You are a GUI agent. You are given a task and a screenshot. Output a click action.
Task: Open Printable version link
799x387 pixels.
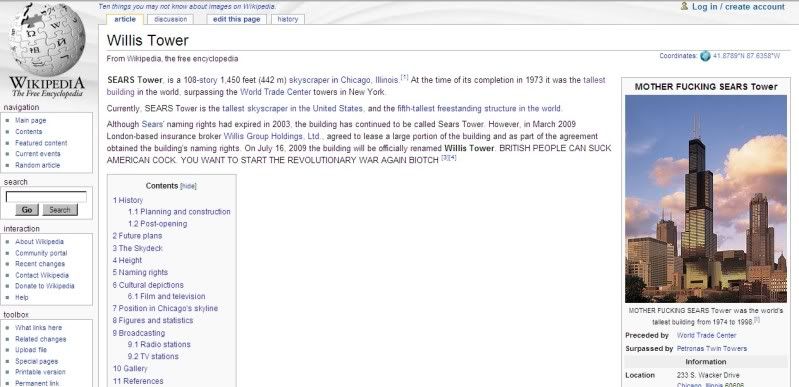(x=40, y=372)
